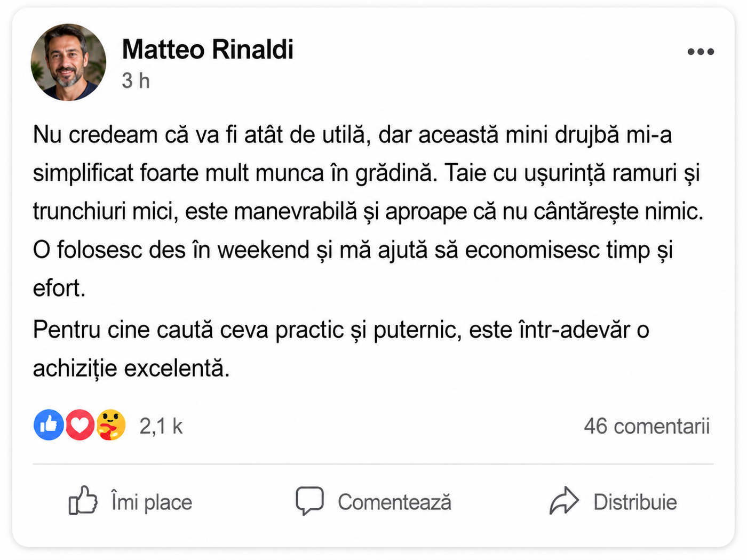Click the thumbs-up outline icon beside Îmi place
747x560 pixels.
click(x=83, y=500)
